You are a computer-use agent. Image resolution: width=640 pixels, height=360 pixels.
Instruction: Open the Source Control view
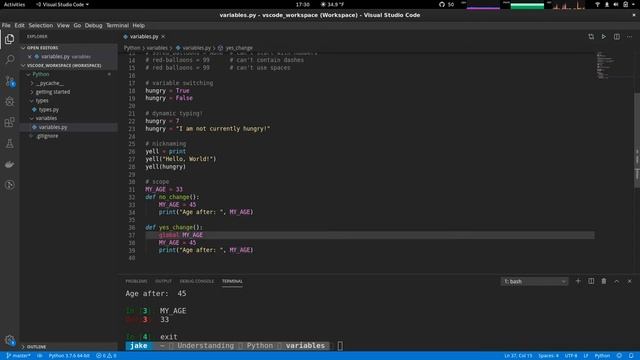[x=10, y=81]
